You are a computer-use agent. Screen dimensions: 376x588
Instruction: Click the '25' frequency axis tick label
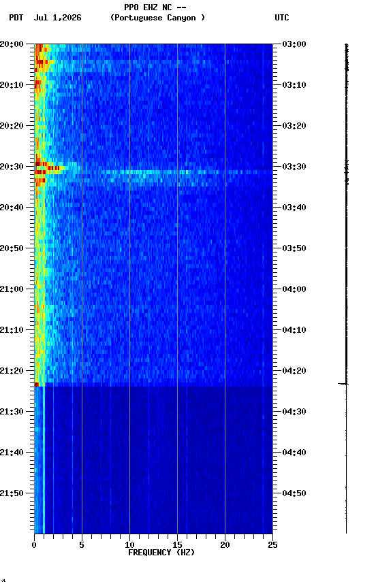[272, 545]
